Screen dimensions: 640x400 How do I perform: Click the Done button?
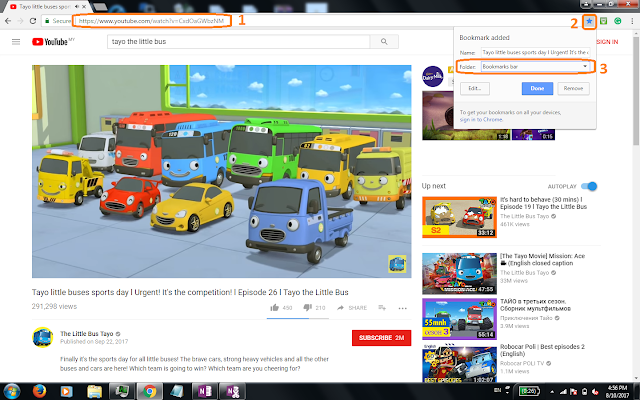(537, 88)
